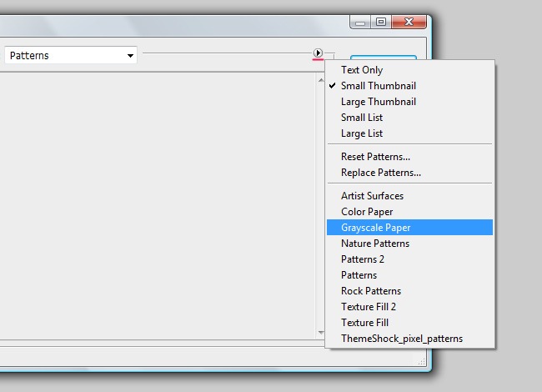Load the Color Paper pattern set
This screenshot has width=542, height=392.
(367, 212)
